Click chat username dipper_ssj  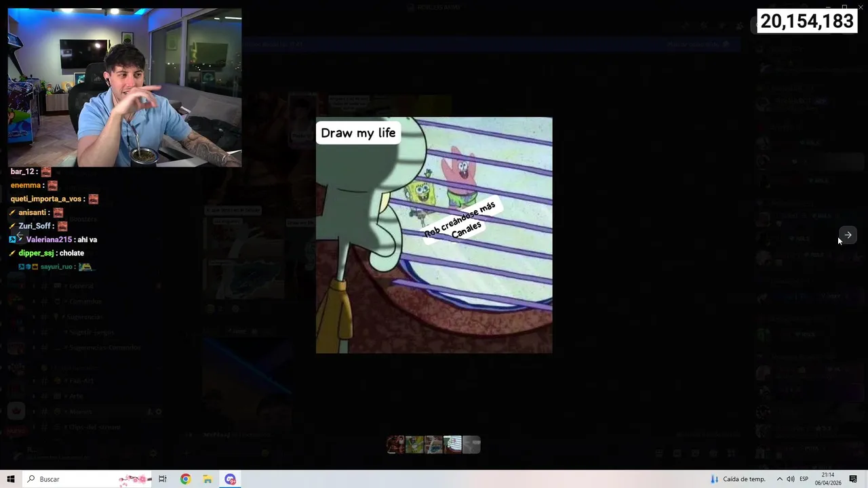(36, 253)
